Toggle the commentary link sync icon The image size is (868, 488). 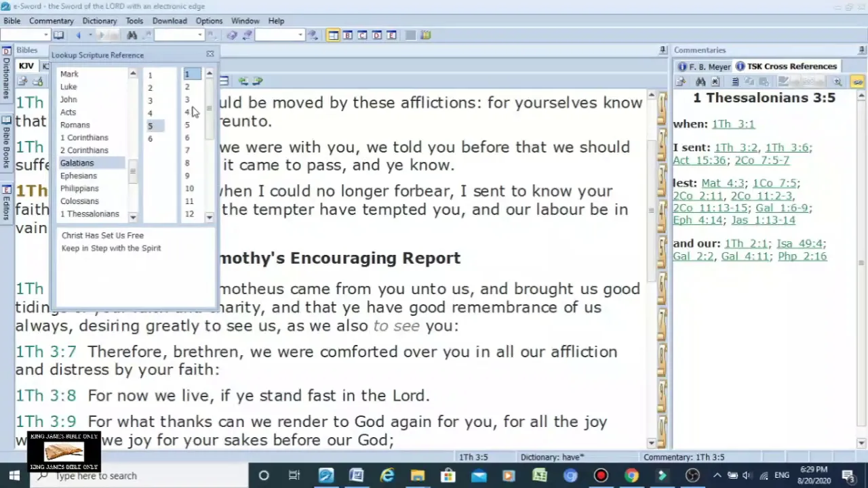coord(858,81)
